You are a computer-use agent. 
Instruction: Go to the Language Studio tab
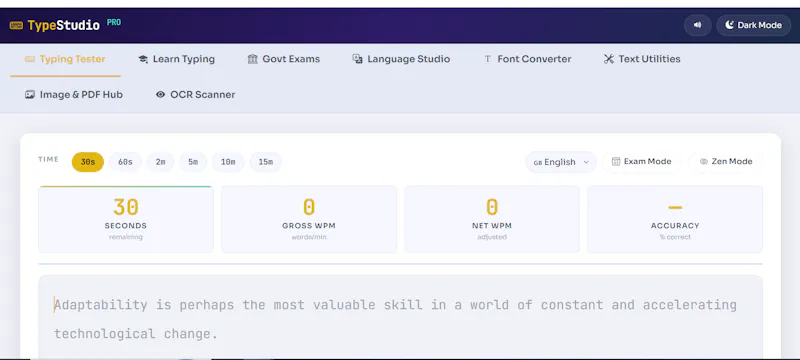coord(402,59)
